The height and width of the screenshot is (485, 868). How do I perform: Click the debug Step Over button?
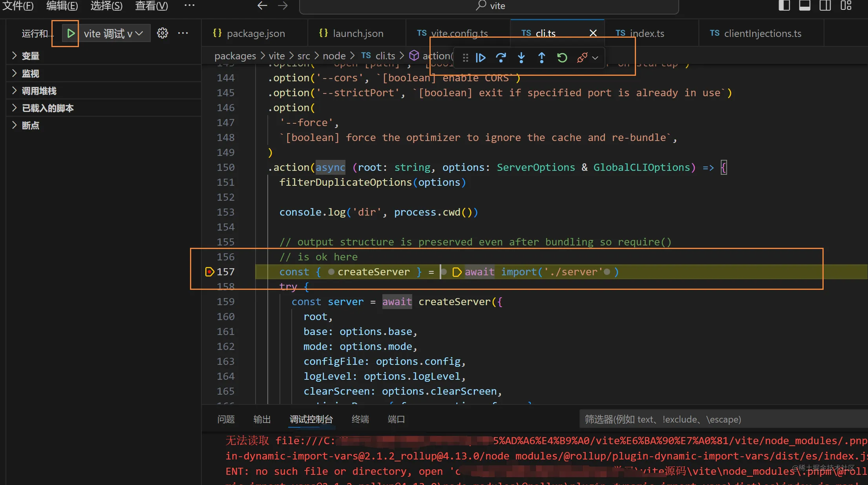coord(501,58)
